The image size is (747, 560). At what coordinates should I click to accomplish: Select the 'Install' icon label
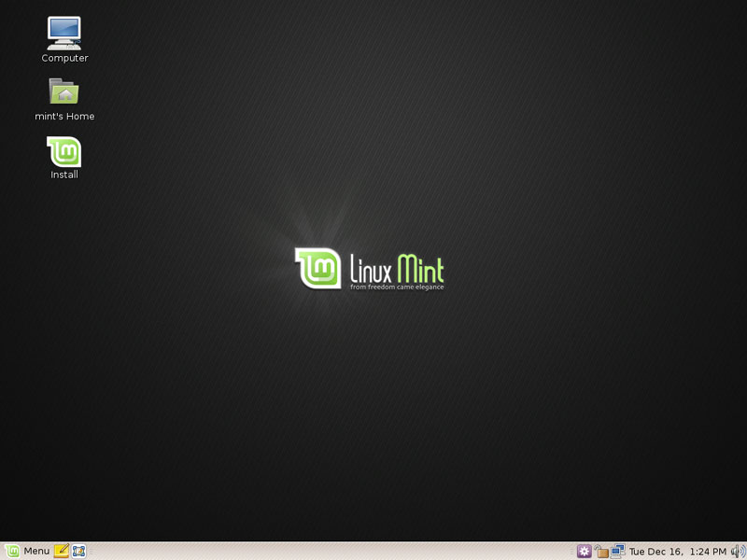point(64,175)
